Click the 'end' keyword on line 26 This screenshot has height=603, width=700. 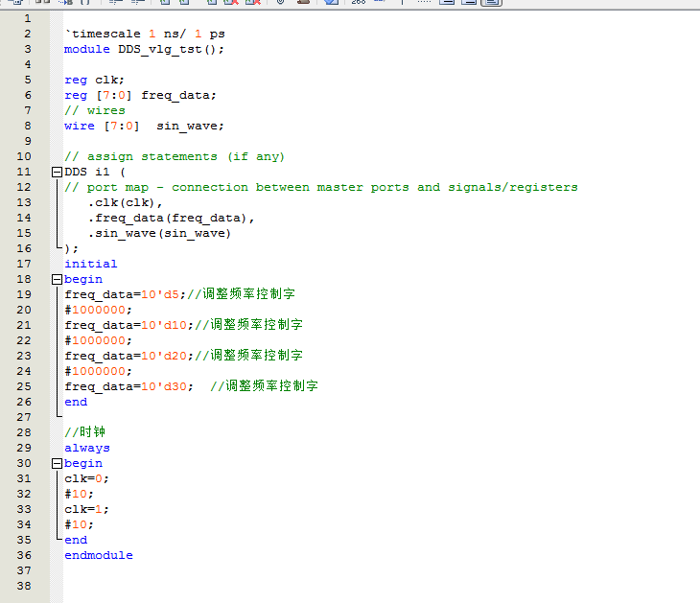pyautogui.click(x=76, y=402)
